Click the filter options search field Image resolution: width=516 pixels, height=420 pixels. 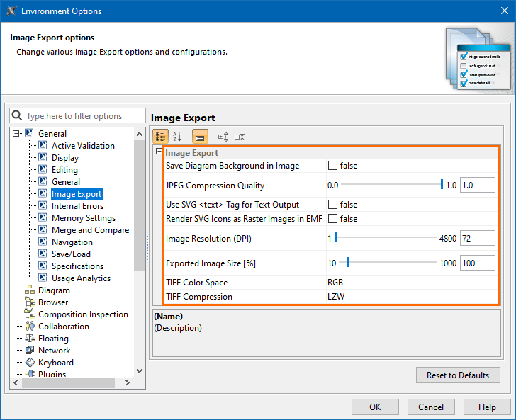pyautogui.click(x=77, y=116)
